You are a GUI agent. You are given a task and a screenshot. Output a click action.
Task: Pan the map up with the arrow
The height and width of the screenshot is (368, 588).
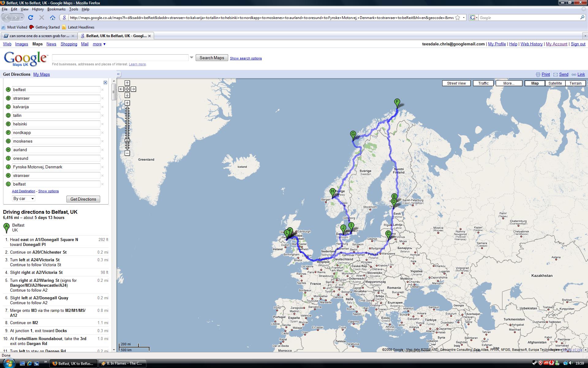127,83
